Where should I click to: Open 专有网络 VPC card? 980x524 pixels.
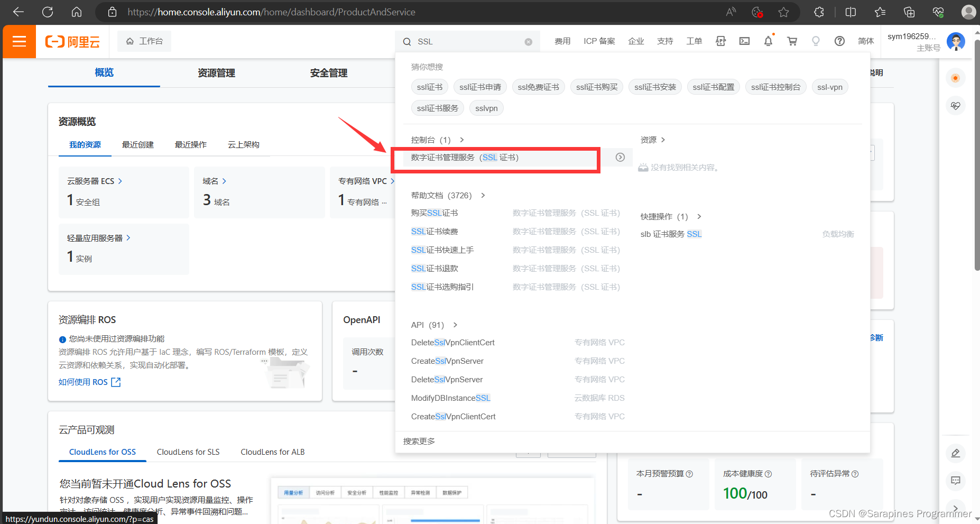click(x=363, y=192)
